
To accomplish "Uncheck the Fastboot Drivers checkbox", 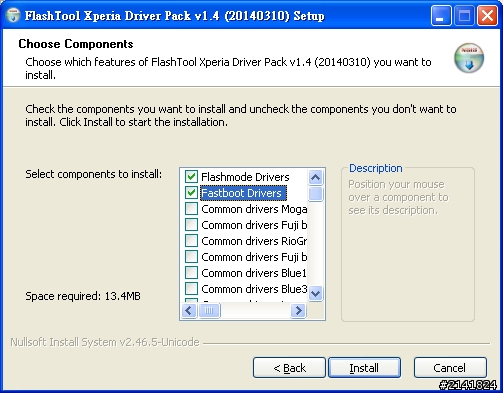I will click(191, 193).
